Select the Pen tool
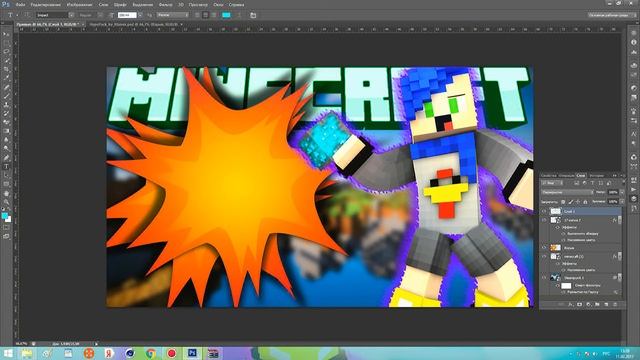The image size is (640, 360). click(6, 158)
